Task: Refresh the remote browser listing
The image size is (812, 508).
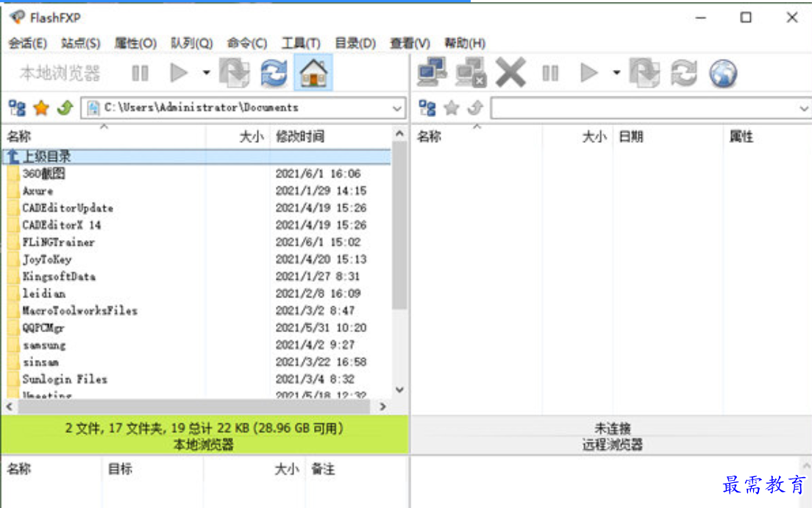Action: coord(684,73)
